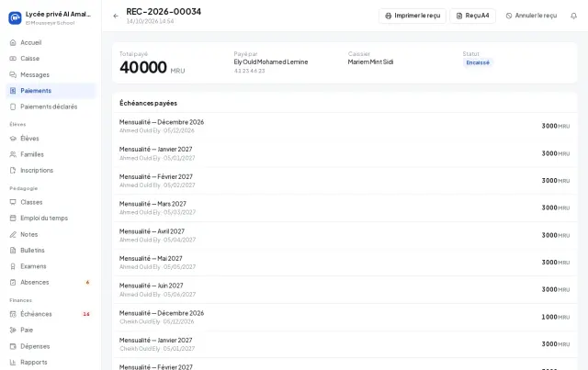Click the Paie payroll icon

[x=13, y=331]
